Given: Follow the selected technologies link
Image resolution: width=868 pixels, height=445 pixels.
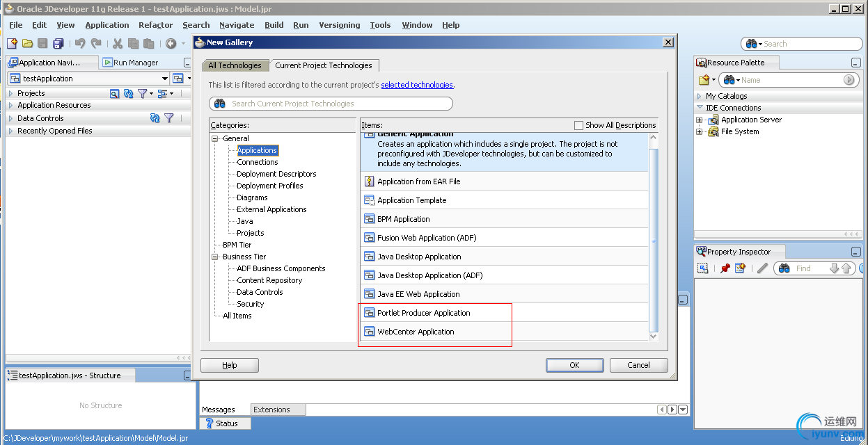Looking at the screenshot, I should coord(417,85).
